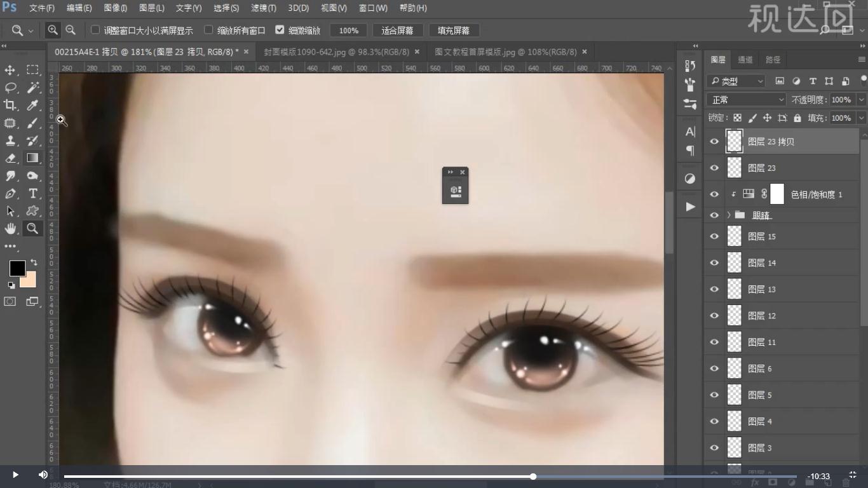Select the History Brush tool
This screenshot has width=868, height=488.
click(32, 140)
